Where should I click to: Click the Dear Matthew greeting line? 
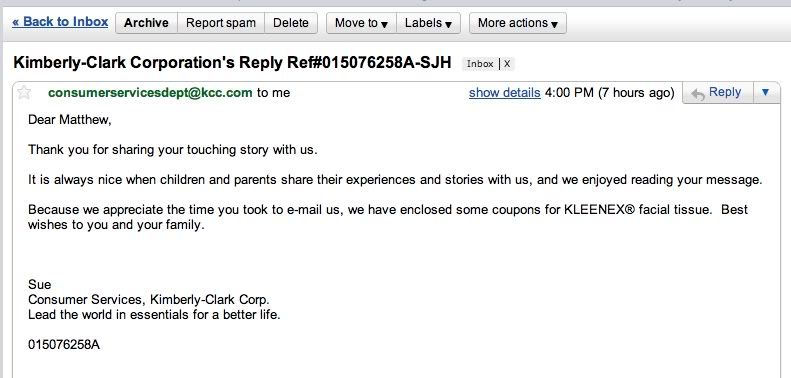tap(70, 120)
